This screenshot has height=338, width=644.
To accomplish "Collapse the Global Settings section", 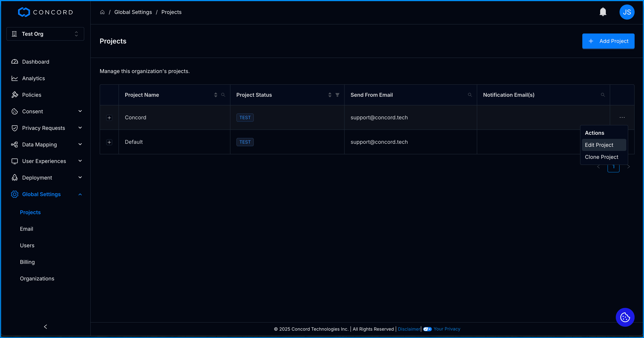I will click(80, 194).
